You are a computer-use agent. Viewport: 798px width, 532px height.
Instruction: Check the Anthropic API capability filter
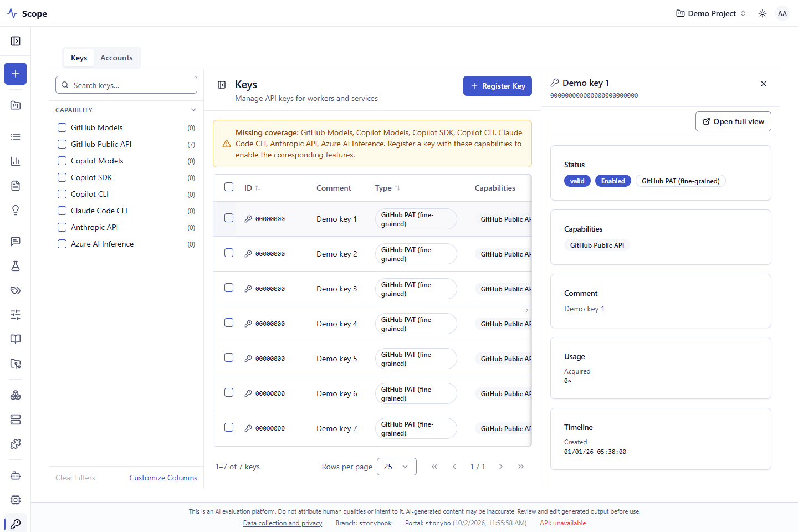62,227
